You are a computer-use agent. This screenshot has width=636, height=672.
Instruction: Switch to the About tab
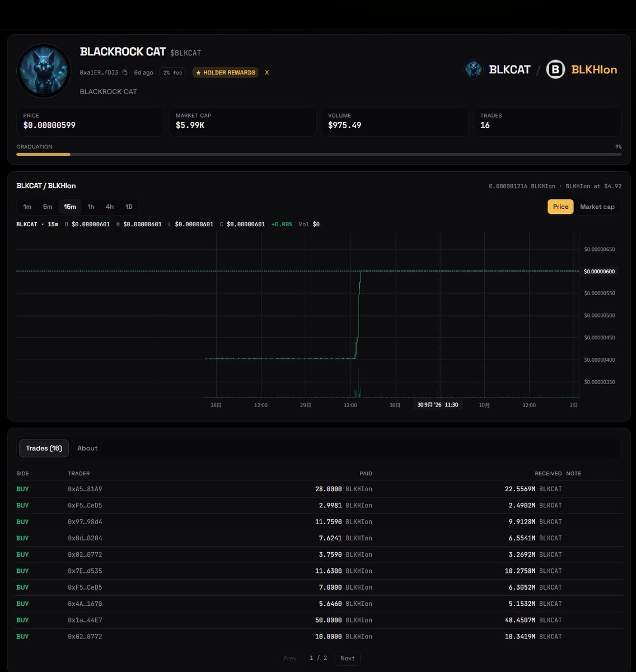coord(87,448)
